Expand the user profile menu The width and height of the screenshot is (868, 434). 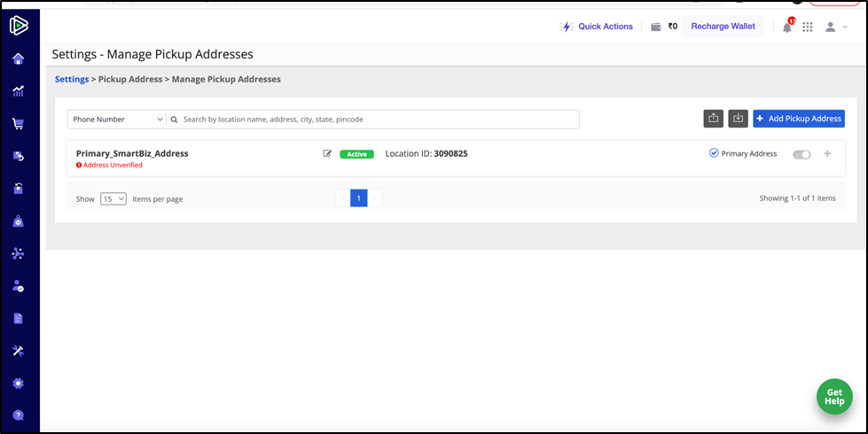pos(836,27)
